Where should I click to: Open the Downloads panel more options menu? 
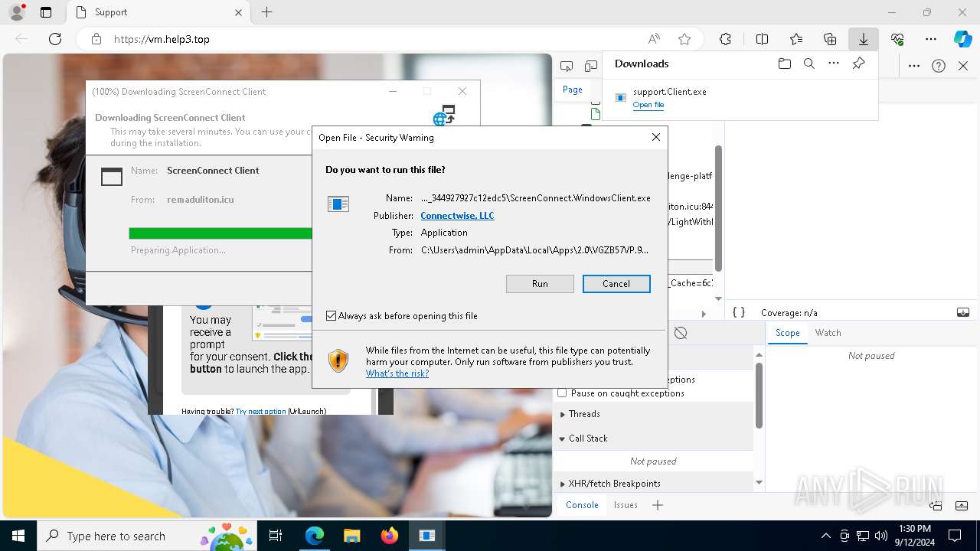(x=834, y=64)
